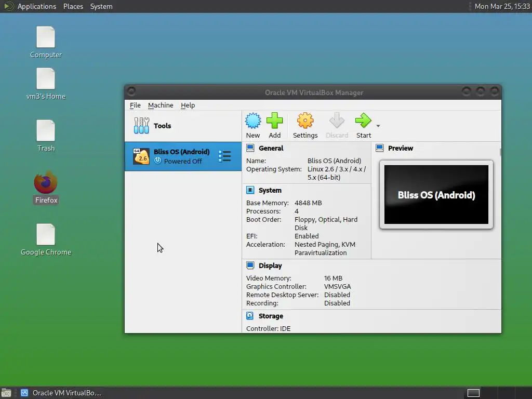Open VM Settings gear icon
Image resolution: width=532 pixels, height=399 pixels.
pos(305,121)
